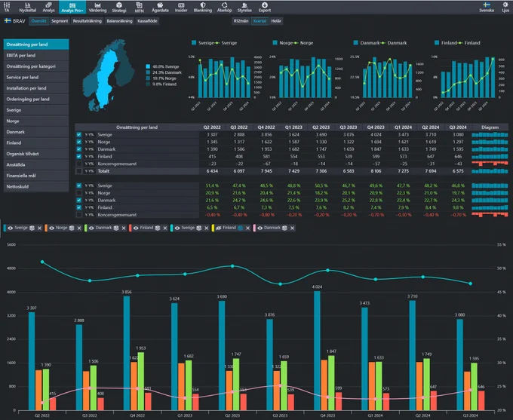Screen dimensions: 513x420
Task: Change chart type on green Danmark chip
Action: pyautogui.click(x=116, y=228)
